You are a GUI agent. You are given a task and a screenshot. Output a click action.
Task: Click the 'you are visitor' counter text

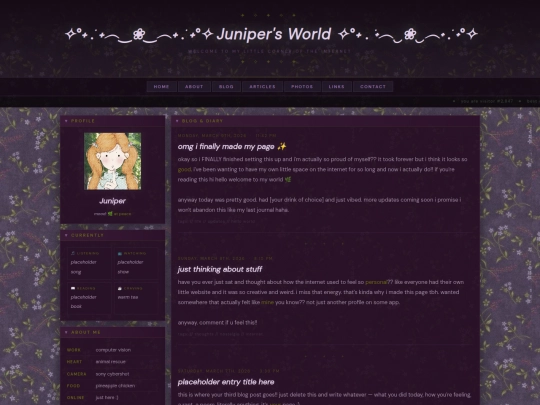coord(487,101)
